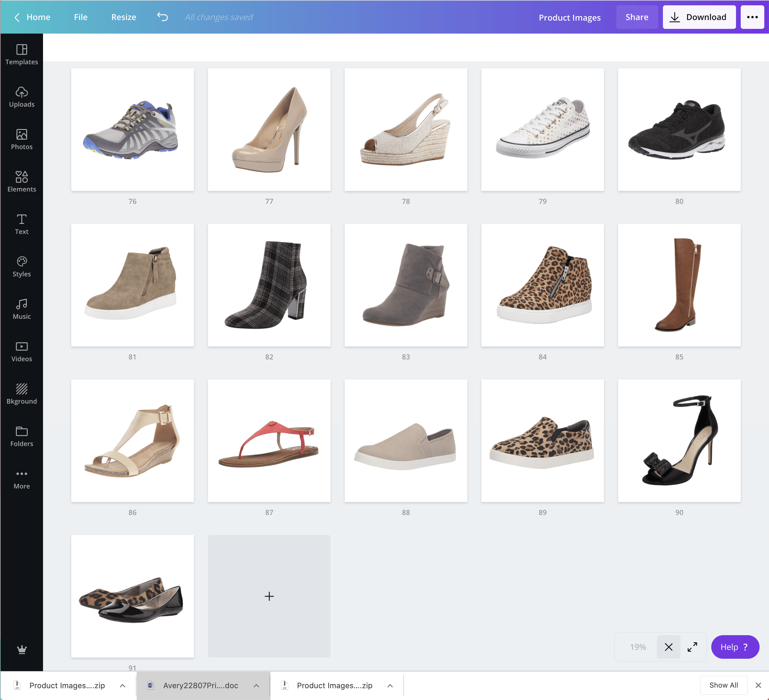Click the crown upgrade icon
Screen dimensions: 769x700
22,649
